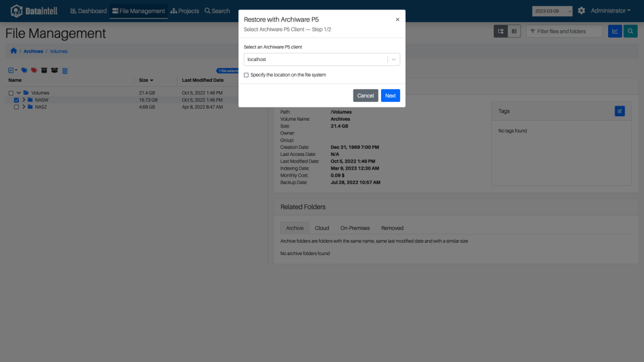This screenshot has width=644, height=362.
Task: Switch to table list view
Action: (x=514, y=31)
